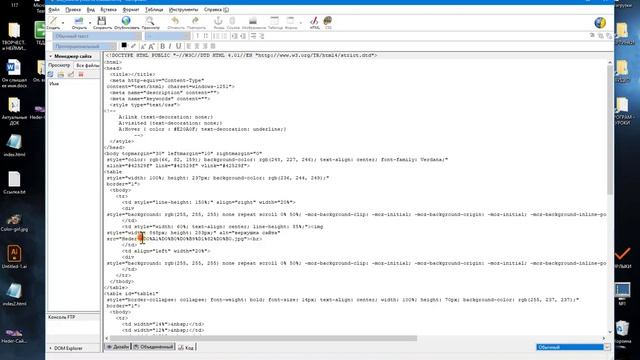Open the class dropdown beside paragraph format
Image resolution: width=640 pixels, height=360 pixels.
point(167,36)
